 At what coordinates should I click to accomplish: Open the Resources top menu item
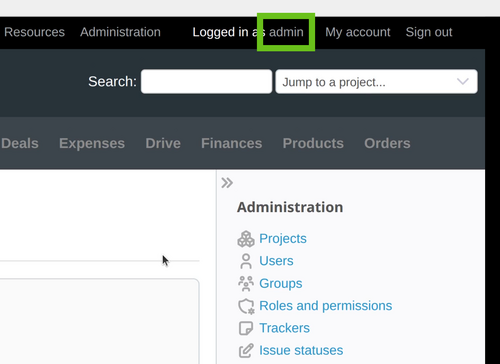[34, 32]
